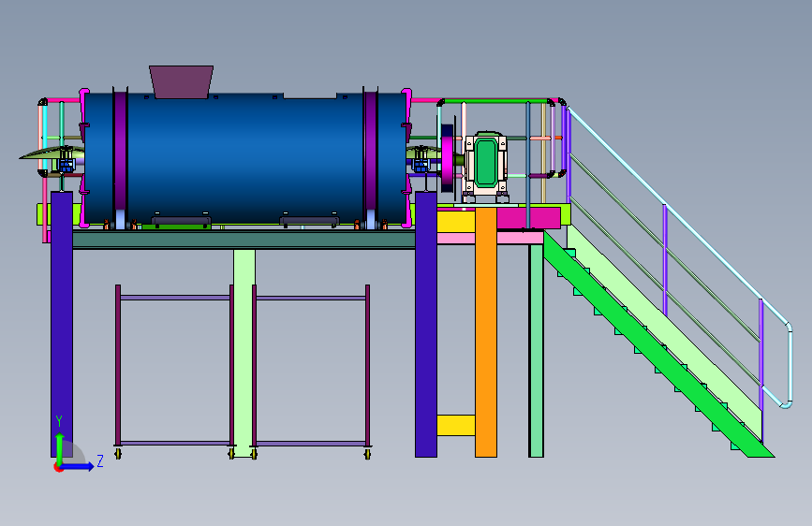Screen dimensions: 812x526
Task: Select the dark blue column beside yellow blocks
Action: [426, 324]
